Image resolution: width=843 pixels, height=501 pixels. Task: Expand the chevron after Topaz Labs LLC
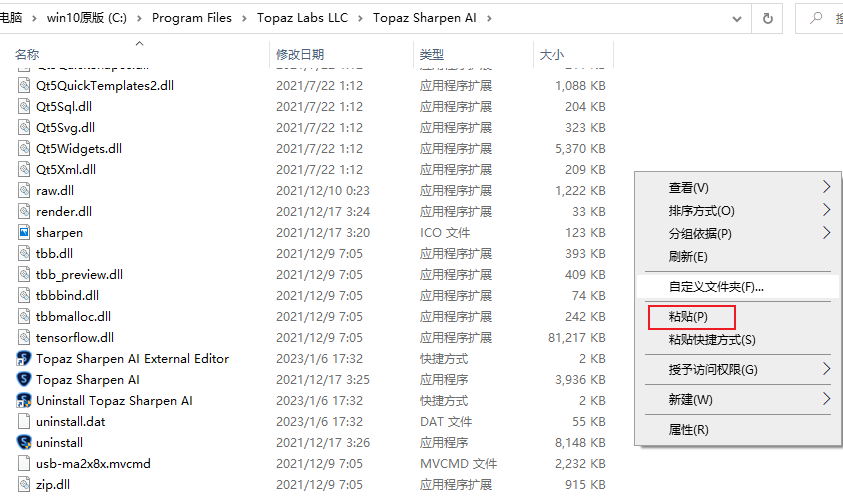[x=361, y=18]
